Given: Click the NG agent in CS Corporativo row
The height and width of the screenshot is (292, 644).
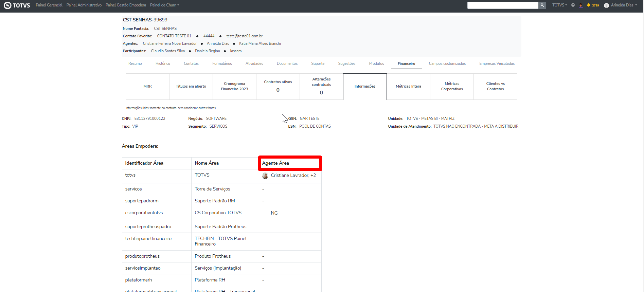Looking at the screenshot, I should click(274, 213).
